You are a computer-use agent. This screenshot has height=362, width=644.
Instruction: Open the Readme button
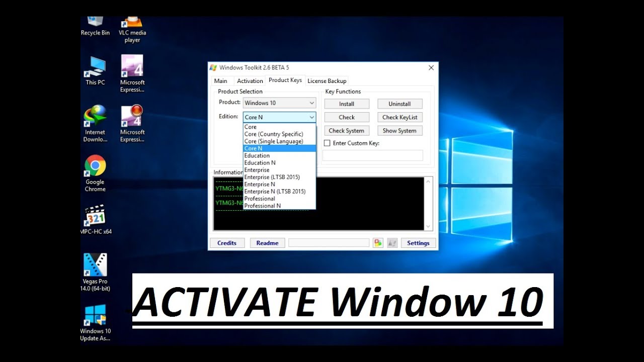[267, 243]
